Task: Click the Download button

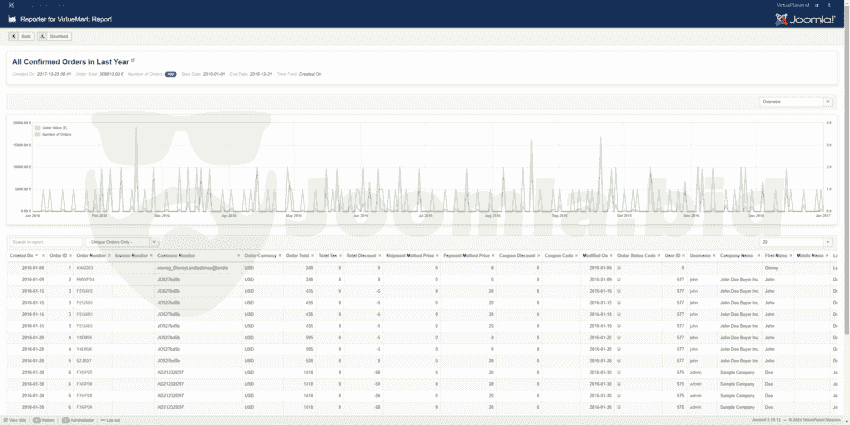Action: tap(55, 35)
